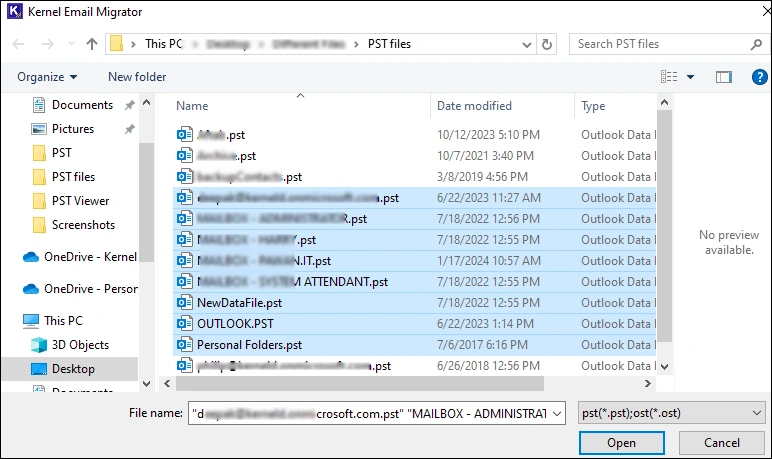Go up one folder level
The height and width of the screenshot is (459, 772).
(92, 44)
